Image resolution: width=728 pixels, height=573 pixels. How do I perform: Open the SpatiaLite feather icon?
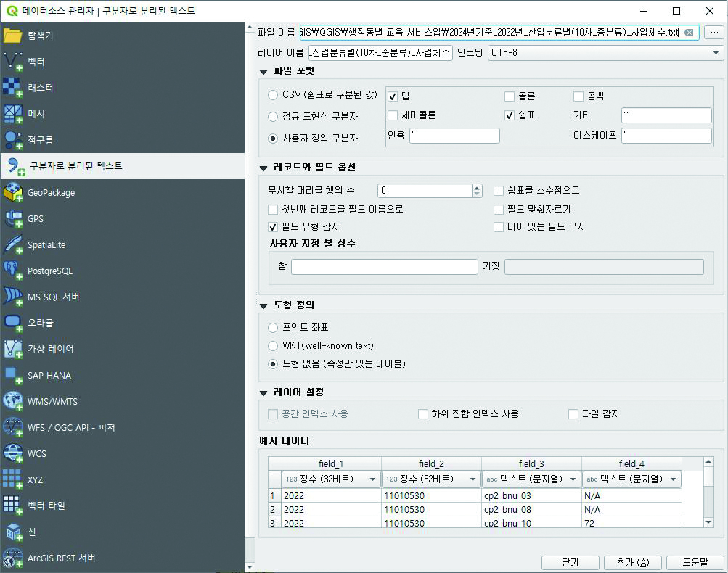13,244
